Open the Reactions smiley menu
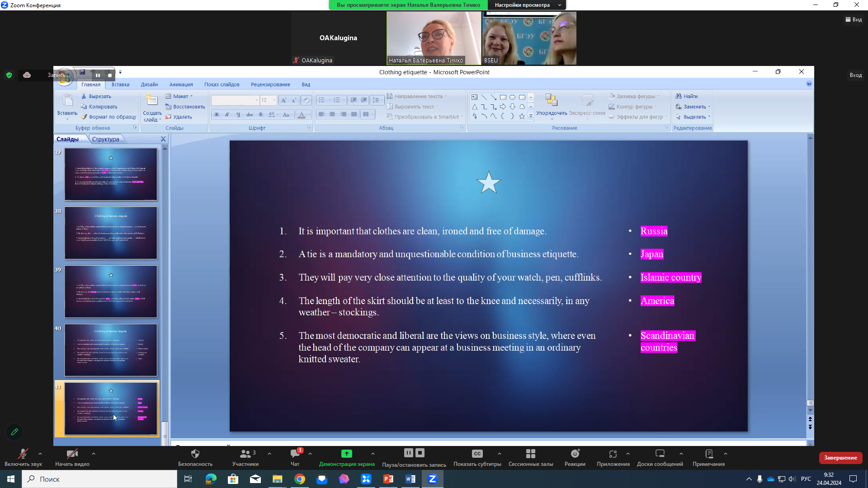The width and height of the screenshot is (868, 488). 575,454
